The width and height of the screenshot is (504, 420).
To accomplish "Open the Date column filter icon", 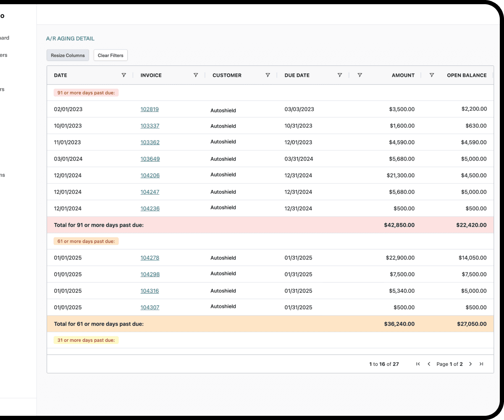I will [x=123, y=75].
